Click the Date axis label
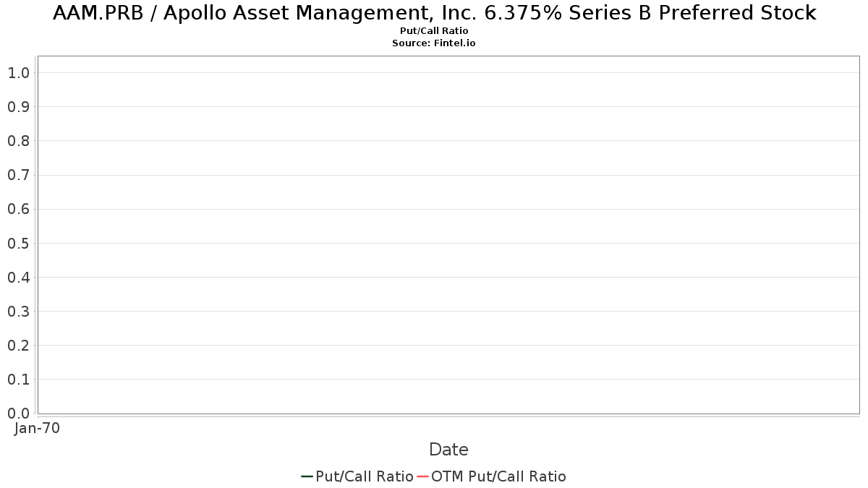The height and width of the screenshot is (488, 868). [x=448, y=450]
